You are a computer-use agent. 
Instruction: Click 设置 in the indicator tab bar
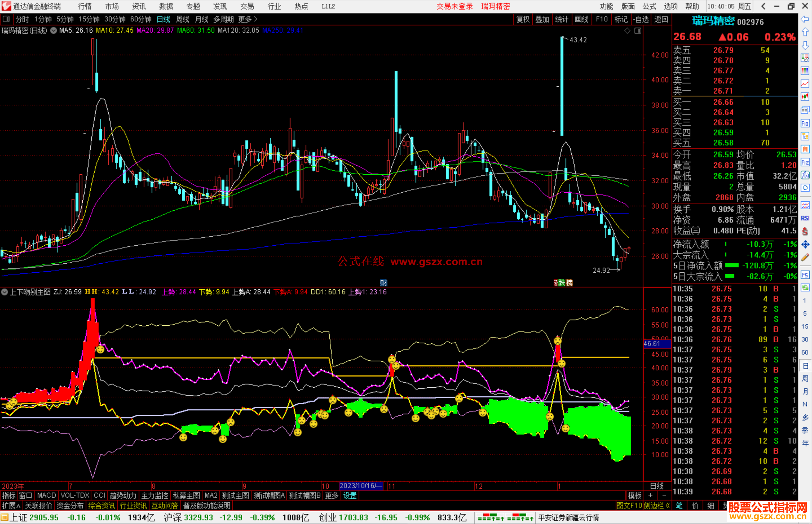coord(350,495)
